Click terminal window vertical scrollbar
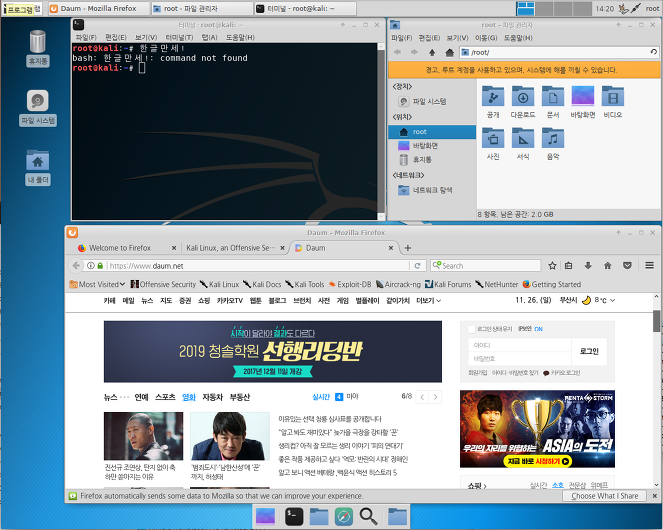The height and width of the screenshot is (530, 663). coord(381,131)
